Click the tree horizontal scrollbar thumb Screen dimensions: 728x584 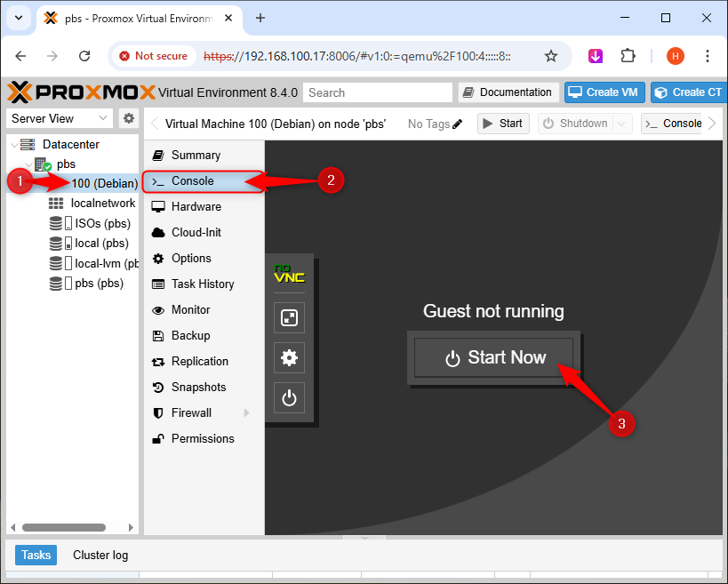pos(64,527)
